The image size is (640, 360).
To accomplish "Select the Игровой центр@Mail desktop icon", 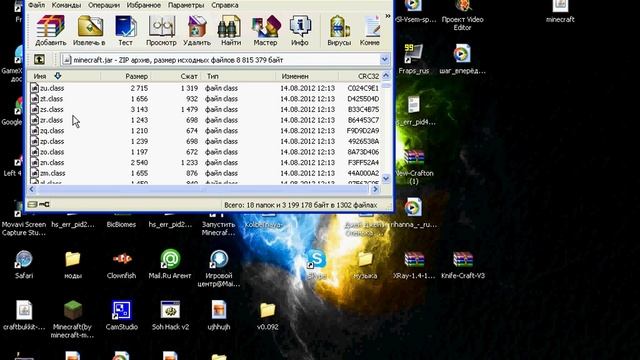I will coord(219,268).
